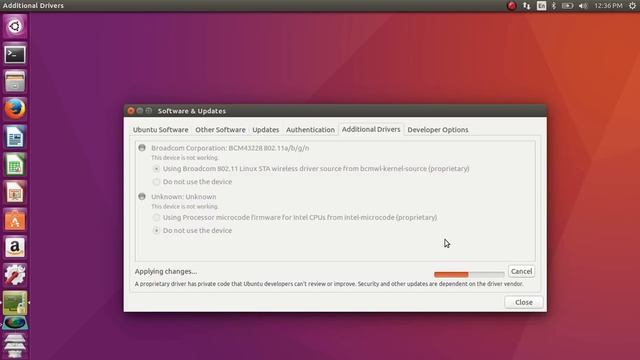Open the battery status indicator

pyautogui.click(x=567, y=6)
